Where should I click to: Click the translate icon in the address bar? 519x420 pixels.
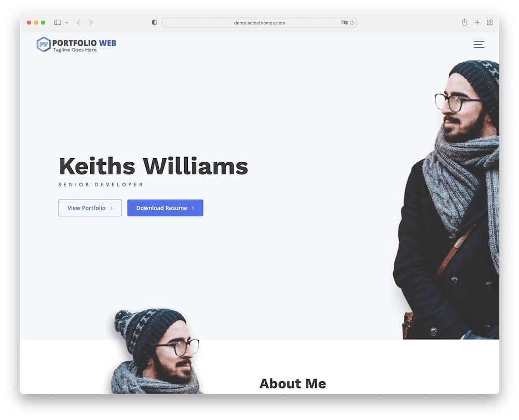point(344,22)
